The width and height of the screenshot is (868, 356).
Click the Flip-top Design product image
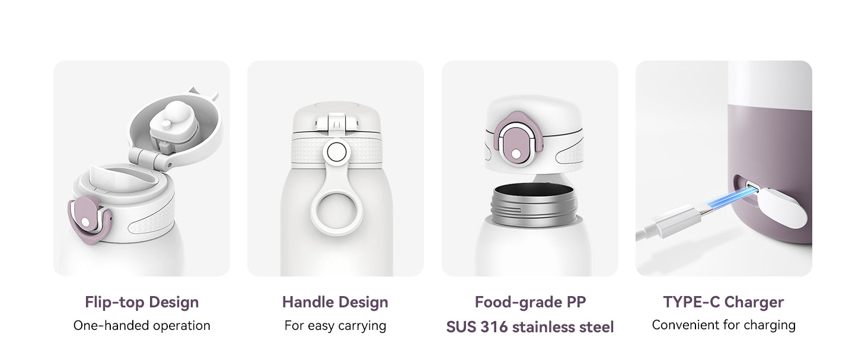(x=142, y=169)
